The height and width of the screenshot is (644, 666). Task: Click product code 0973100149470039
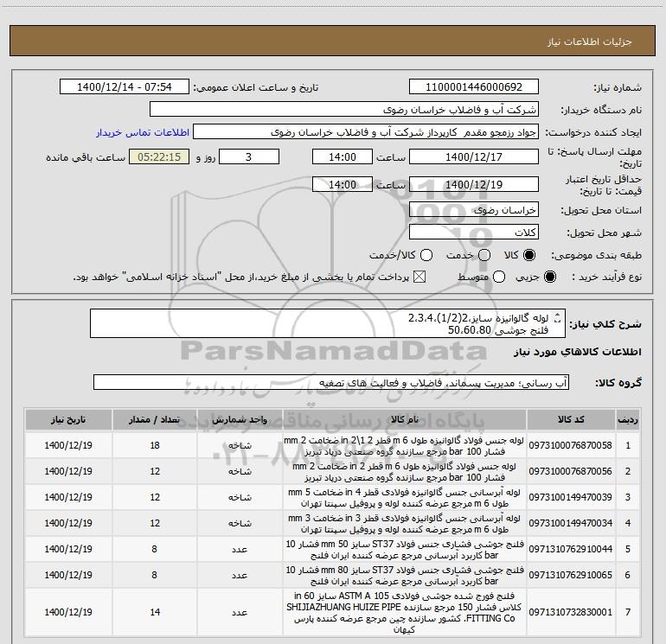571,497
